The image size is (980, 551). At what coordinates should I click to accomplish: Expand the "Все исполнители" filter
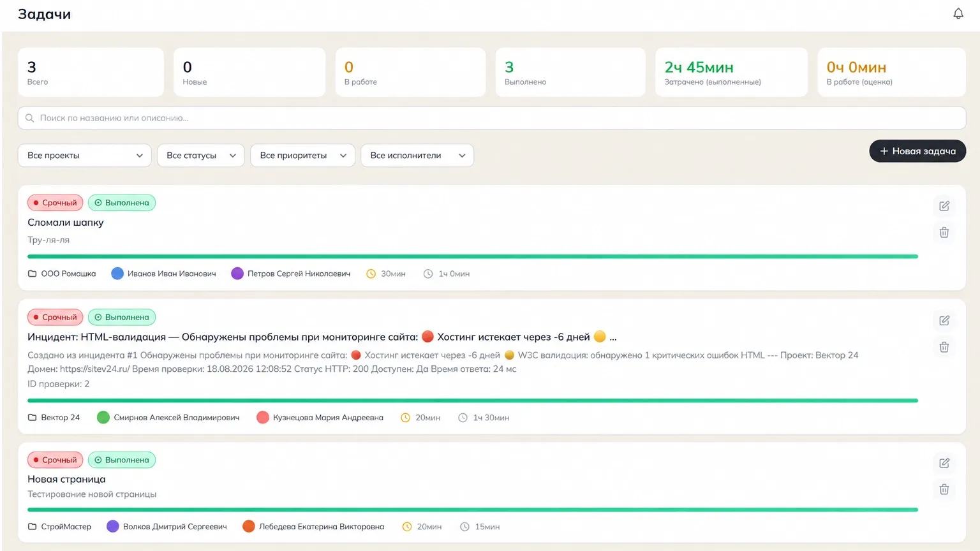click(x=417, y=156)
